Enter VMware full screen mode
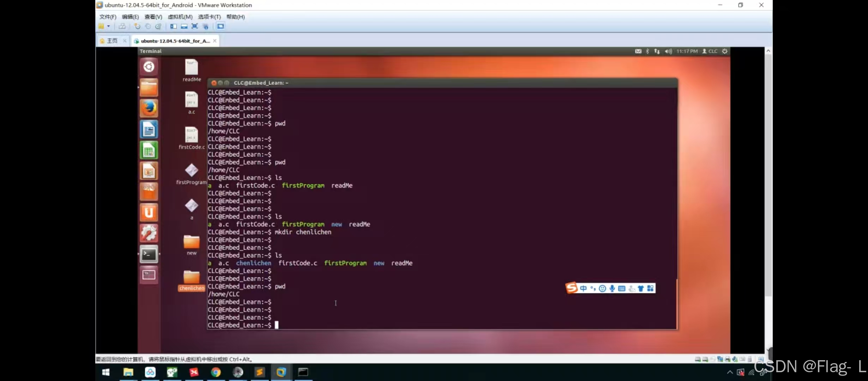 click(194, 26)
